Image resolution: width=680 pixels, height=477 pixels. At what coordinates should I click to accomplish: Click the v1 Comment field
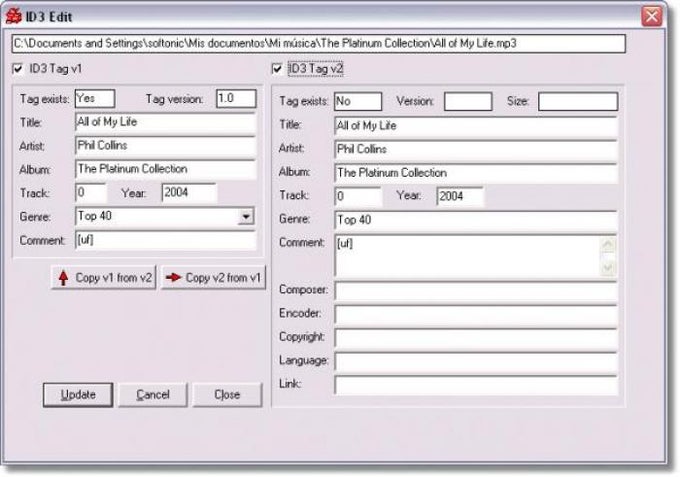[x=165, y=240]
